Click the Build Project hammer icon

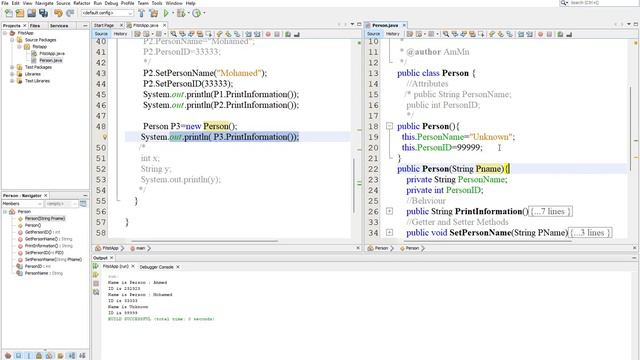pos(141,13)
